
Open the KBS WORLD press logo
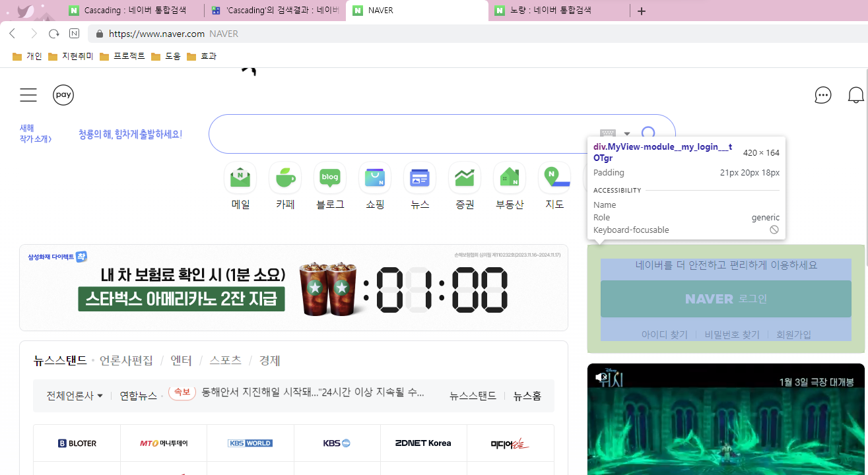(250, 443)
